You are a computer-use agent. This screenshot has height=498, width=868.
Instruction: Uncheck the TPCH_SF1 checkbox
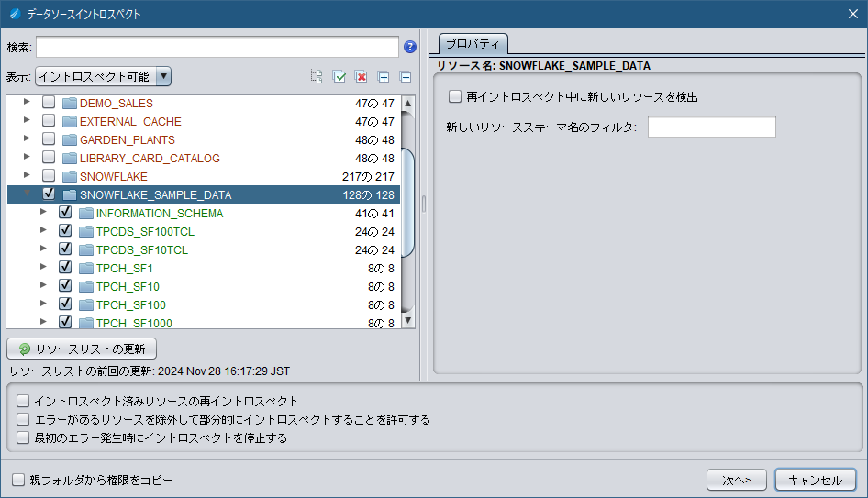[x=65, y=267]
